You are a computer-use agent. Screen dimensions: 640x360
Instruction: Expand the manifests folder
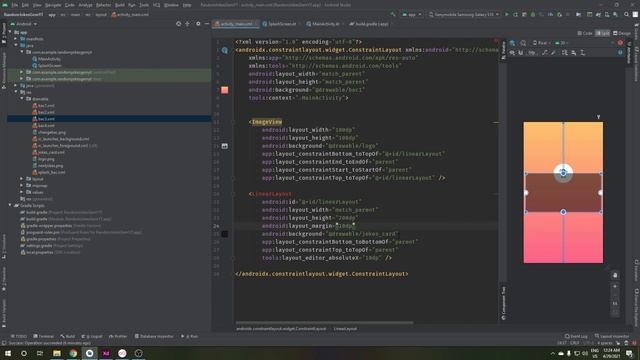[x=16, y=39]
